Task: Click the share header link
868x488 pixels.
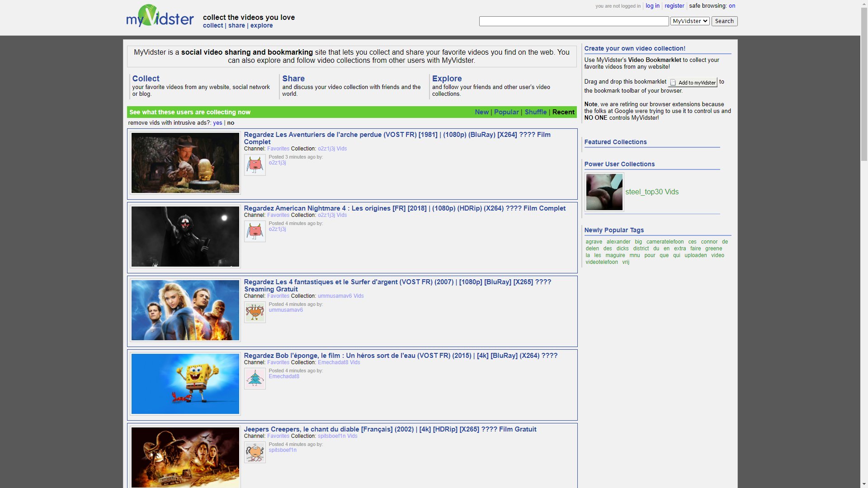Action: (x=236, y=26)
